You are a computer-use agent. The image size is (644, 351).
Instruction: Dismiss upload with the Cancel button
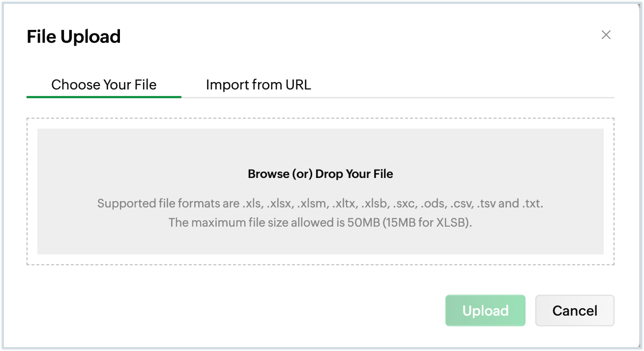coord(574,310)
